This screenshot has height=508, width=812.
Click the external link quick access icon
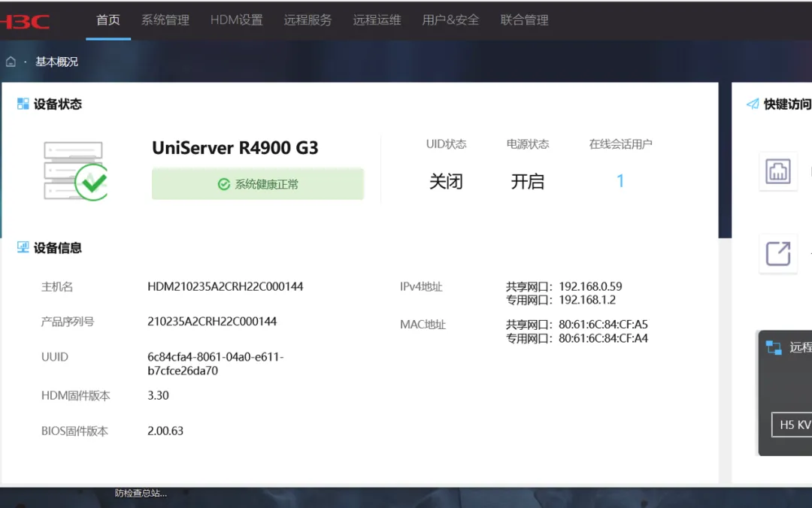point(778,254)
